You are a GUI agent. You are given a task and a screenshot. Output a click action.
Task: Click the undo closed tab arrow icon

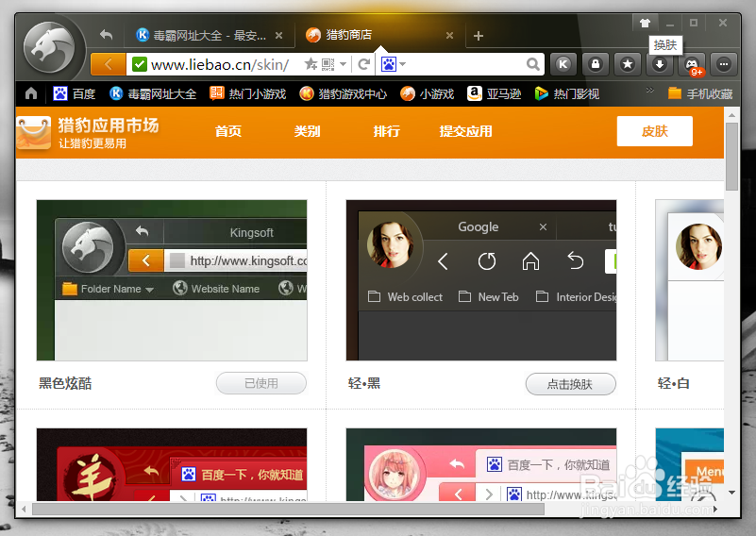pos(106,35)
